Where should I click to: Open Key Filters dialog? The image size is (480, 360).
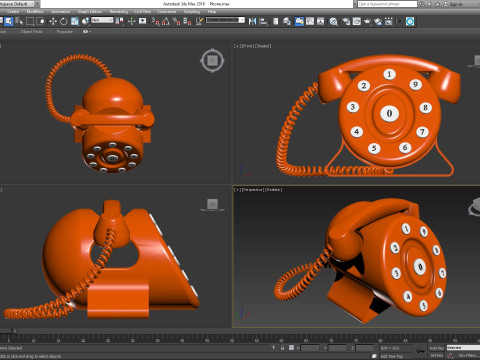(469, 356)
